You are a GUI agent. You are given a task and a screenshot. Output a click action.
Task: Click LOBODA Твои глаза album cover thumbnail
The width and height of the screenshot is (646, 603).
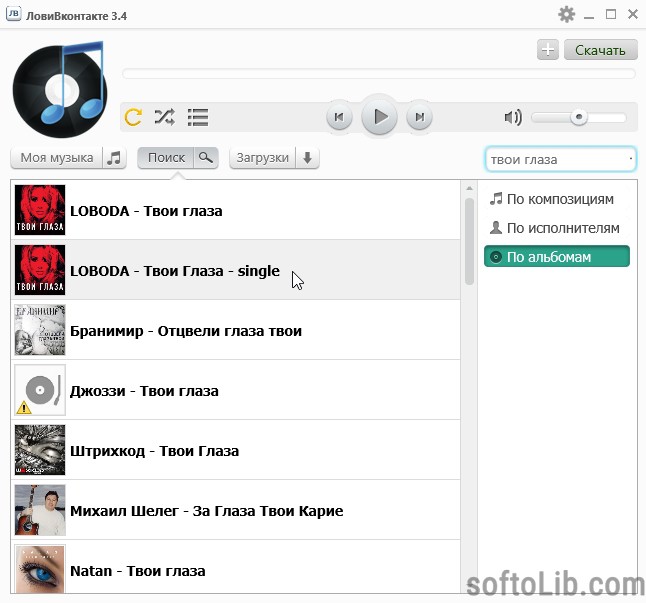[x=40, y=210]
